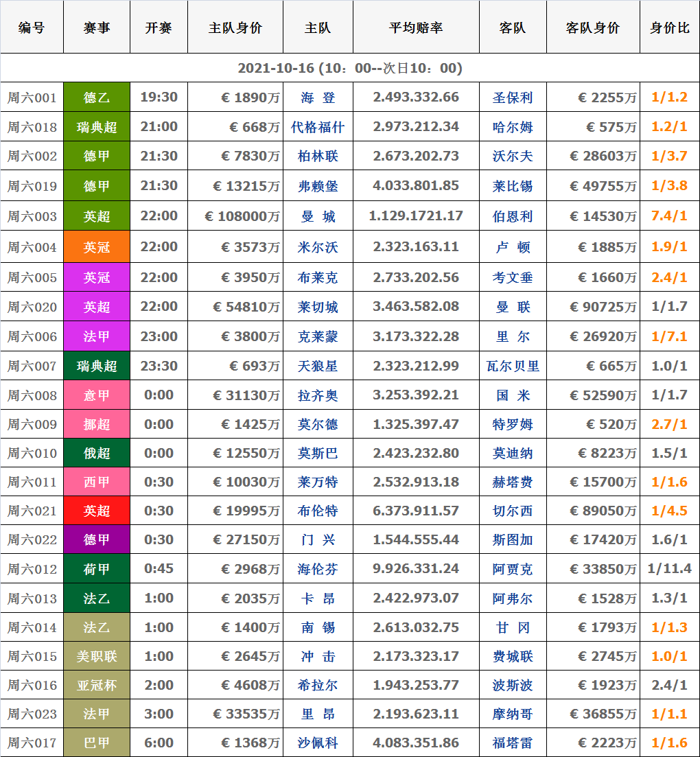Select the orange 英冠 cell in row 周六004
This screenshot has height=757, width=700.
coord(97,247)
